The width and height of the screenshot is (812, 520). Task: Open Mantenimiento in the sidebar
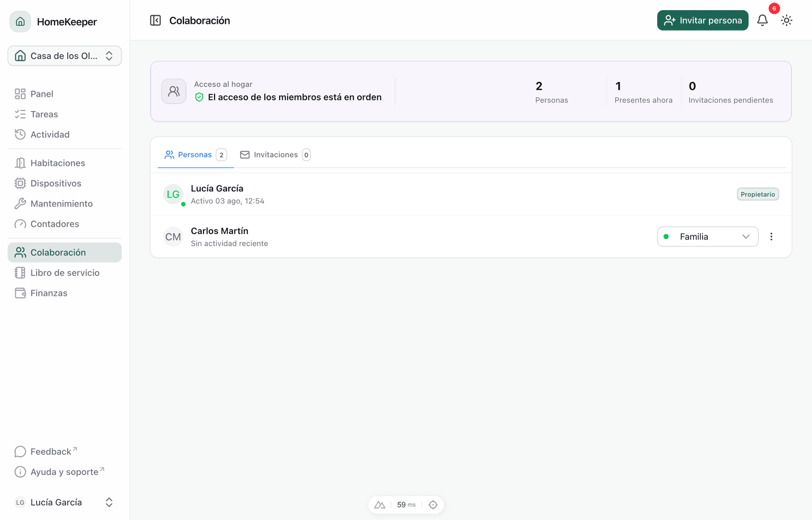pos(64,203)
